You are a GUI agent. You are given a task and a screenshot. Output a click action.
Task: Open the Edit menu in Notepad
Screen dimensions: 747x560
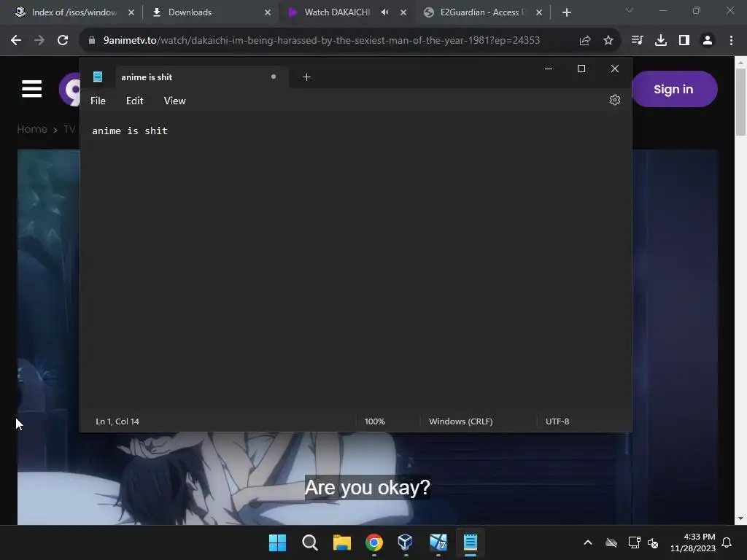pos(135,101)
